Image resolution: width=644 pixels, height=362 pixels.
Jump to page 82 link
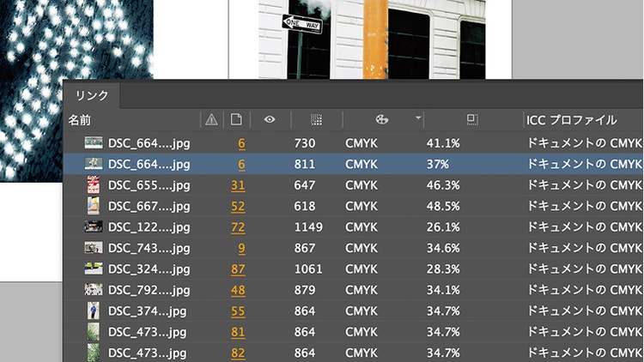point(238,353)
